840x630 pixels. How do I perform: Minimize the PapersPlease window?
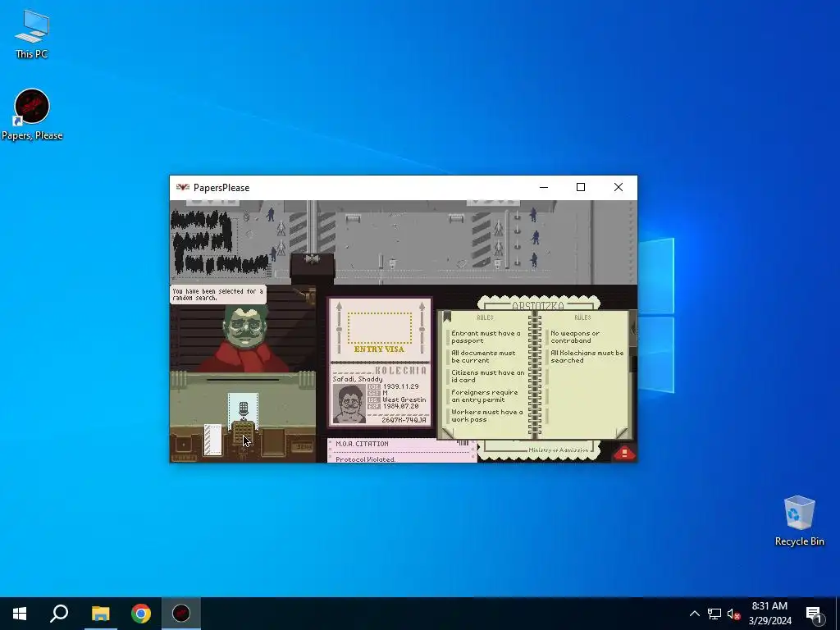[544, 188]
